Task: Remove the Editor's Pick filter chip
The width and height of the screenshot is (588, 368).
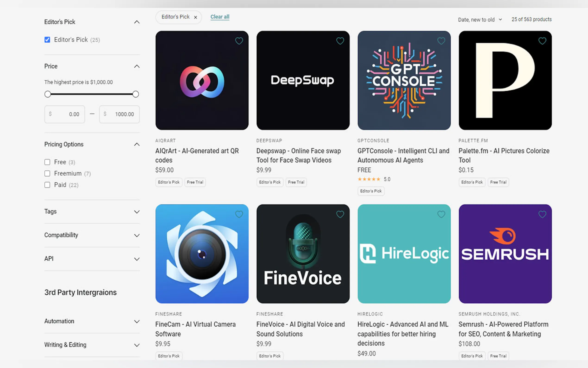Action: [x=195, y=17]
